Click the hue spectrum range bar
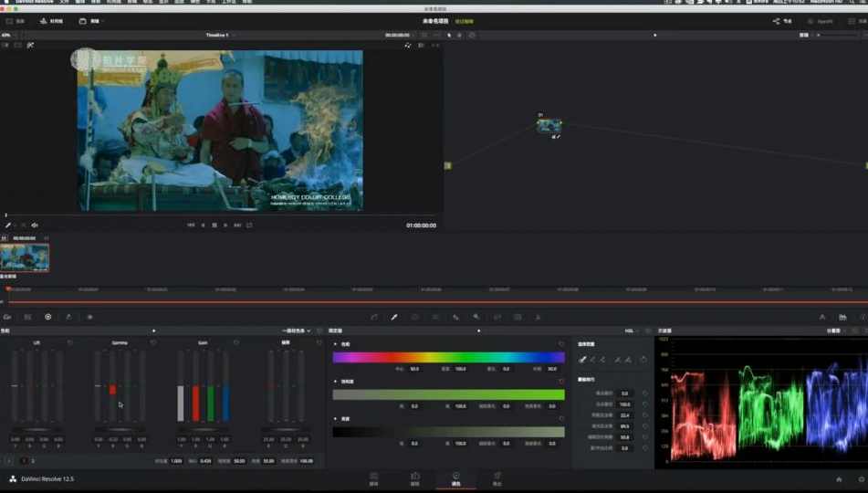The height and width of the screenshot is (493, 868). [x=448, y=357]
